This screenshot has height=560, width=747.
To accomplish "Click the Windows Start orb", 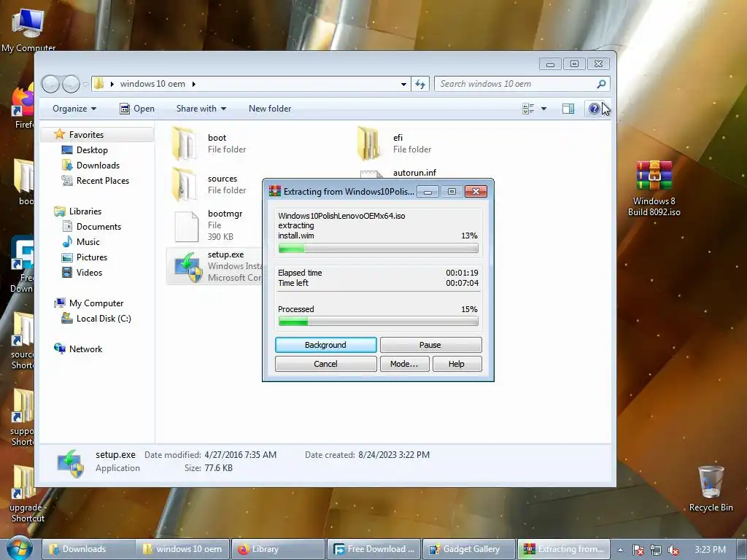I will click(19, 548).
